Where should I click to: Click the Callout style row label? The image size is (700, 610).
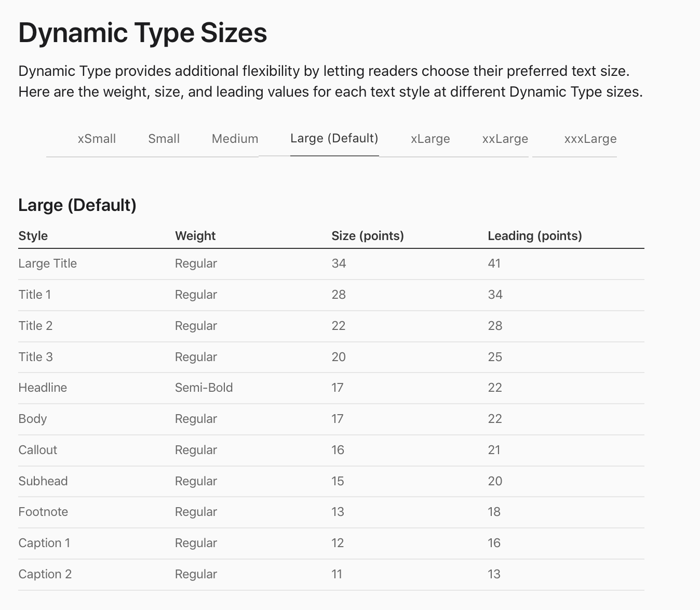[x=38, y=450]
